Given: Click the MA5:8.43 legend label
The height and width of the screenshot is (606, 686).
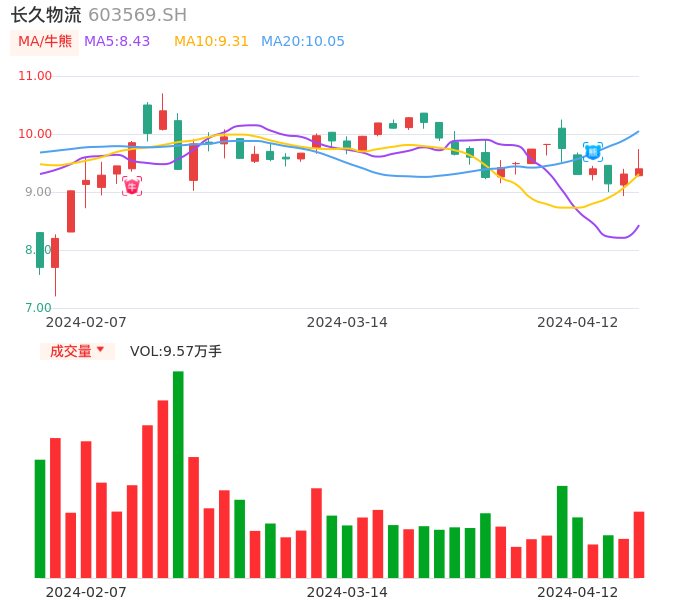Looking at the screenshot, I should point(117,42).
